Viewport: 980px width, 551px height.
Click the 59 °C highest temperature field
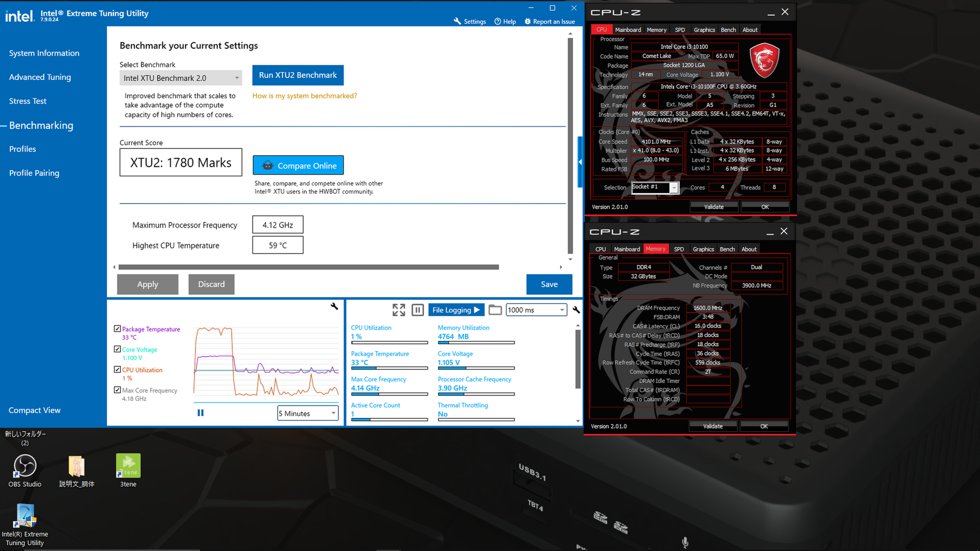point(278,245)
